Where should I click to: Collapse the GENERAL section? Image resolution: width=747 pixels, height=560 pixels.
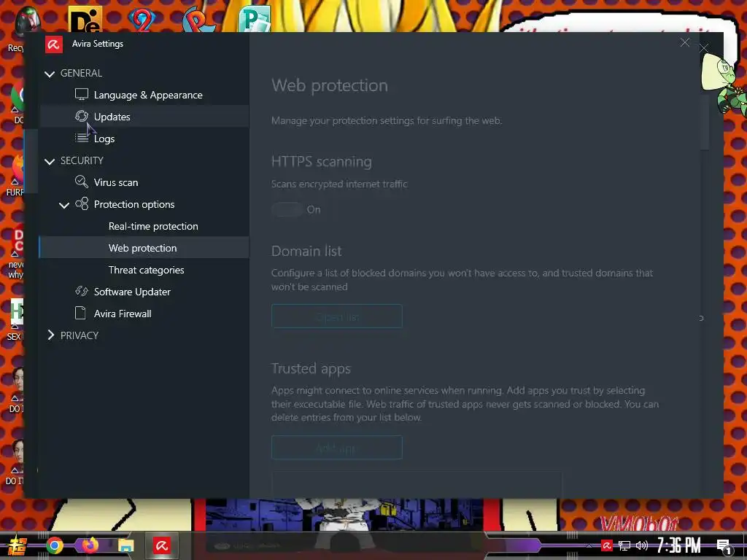coord(49,74)
